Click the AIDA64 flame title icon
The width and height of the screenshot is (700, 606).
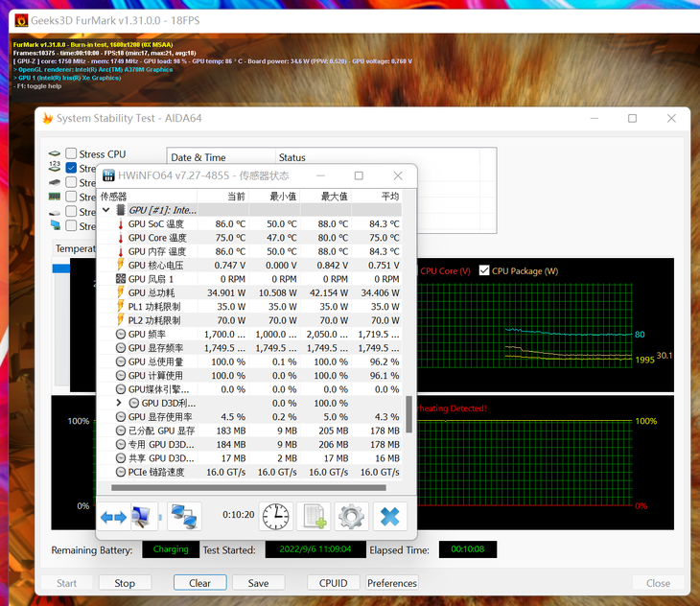click(x=47, y=118)
